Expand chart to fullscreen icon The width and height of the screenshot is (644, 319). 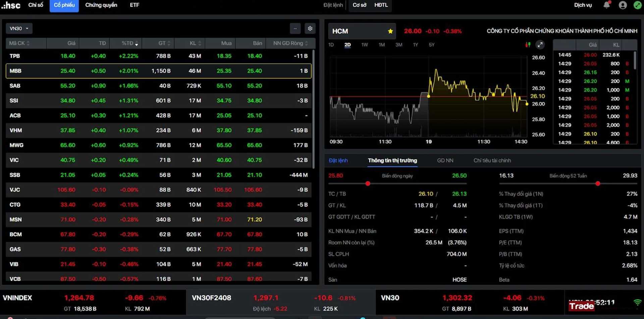(540, 45)
